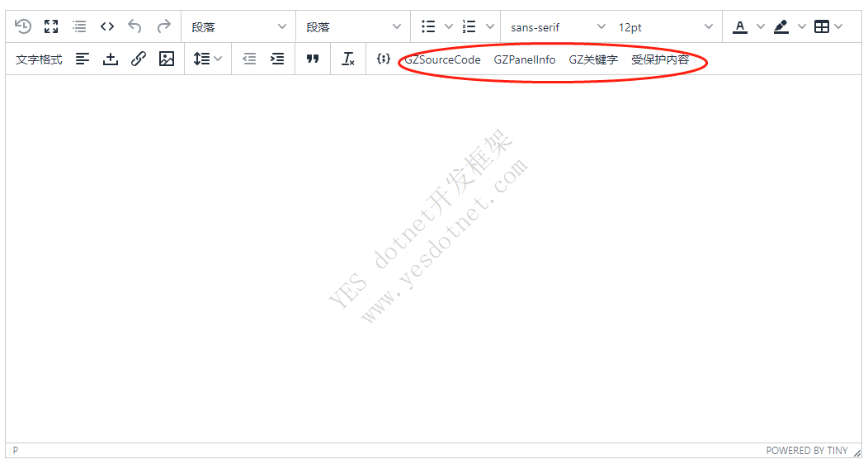Expand the line height dropdown arrow

(218, 59)
